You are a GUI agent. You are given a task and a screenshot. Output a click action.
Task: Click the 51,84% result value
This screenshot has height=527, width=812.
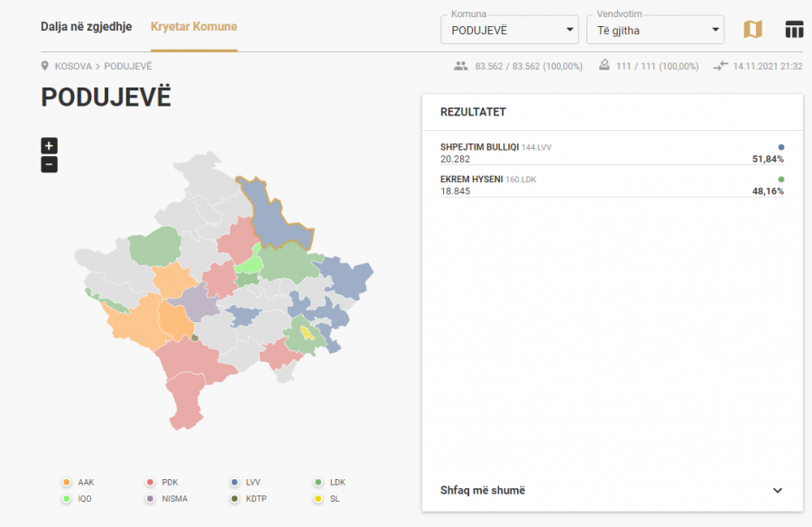click(x=768, y=159)
